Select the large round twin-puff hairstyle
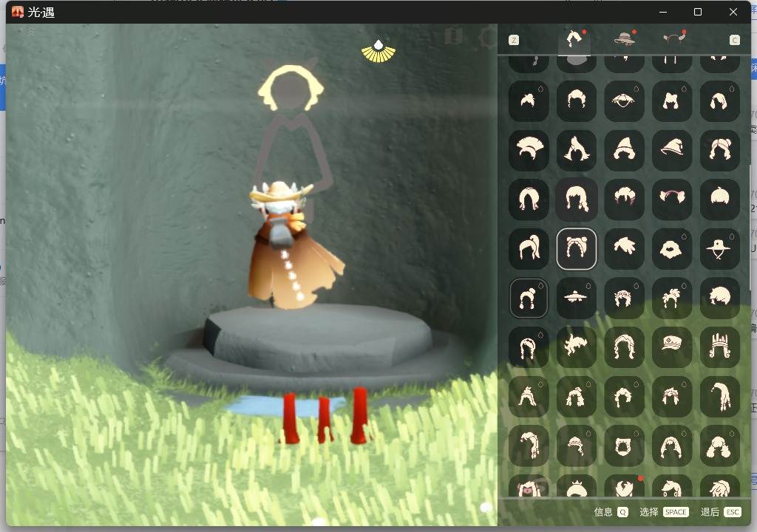The image size is (757, 532). pyautogui.click(x=719, y=446)
